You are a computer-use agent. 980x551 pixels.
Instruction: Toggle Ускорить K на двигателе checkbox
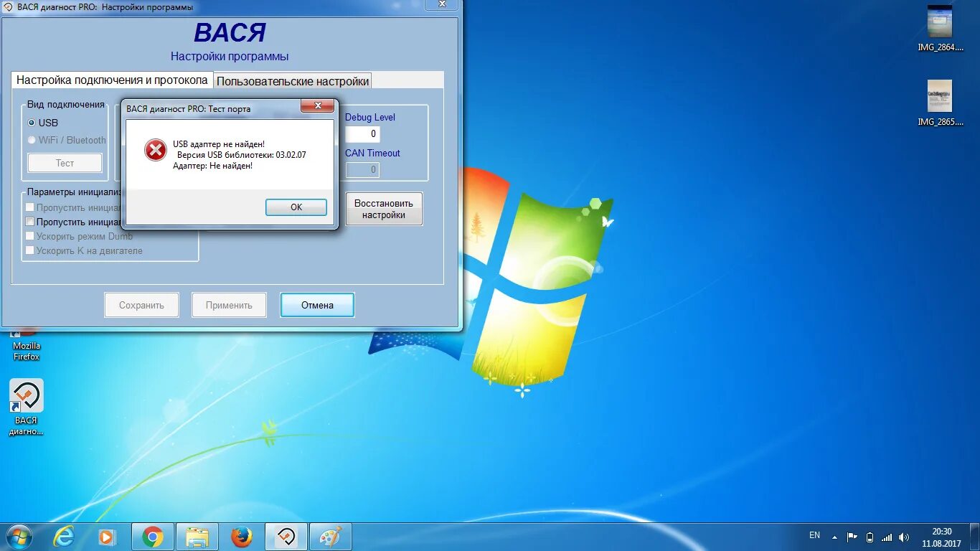point(30,250)
